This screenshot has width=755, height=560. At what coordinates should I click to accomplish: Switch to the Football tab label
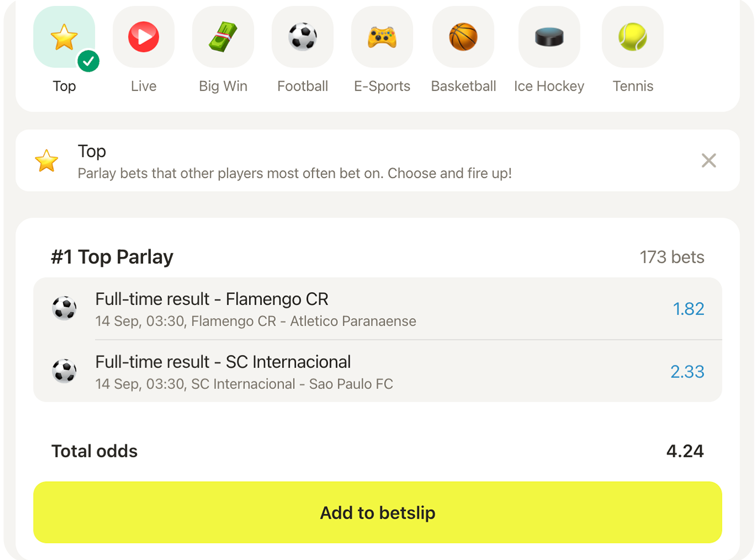[x=302, y=86]
